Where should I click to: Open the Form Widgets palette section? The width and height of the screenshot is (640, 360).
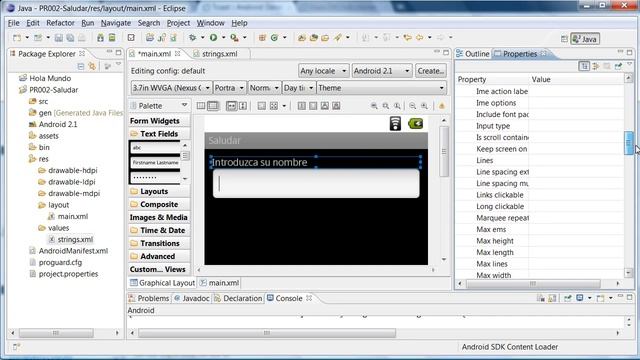159,121
